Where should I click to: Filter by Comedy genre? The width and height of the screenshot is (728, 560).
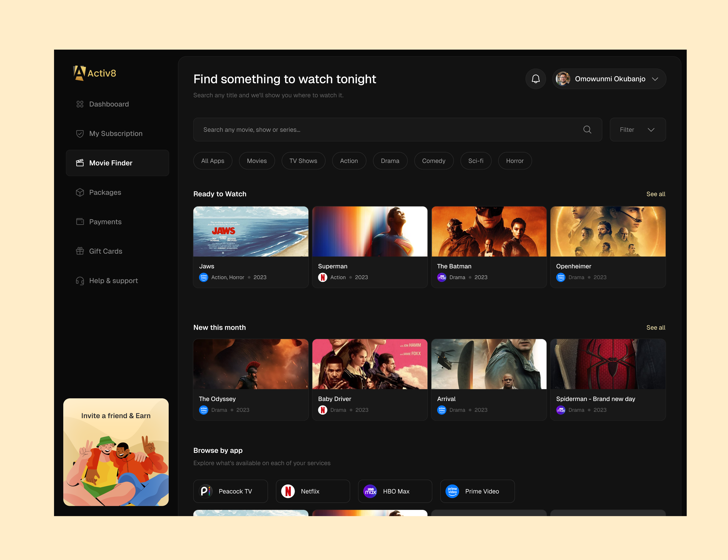[x=434, y=161]
